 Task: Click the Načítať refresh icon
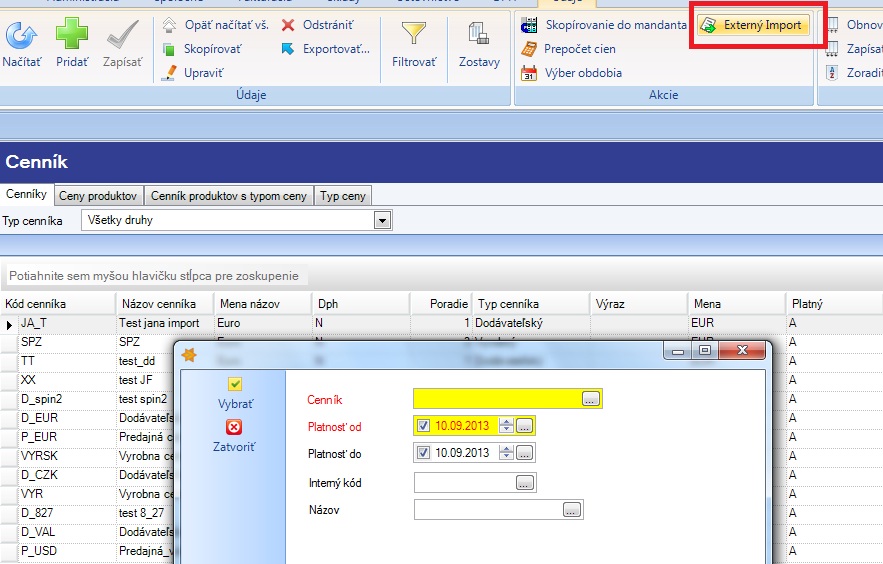coord(21,35)
